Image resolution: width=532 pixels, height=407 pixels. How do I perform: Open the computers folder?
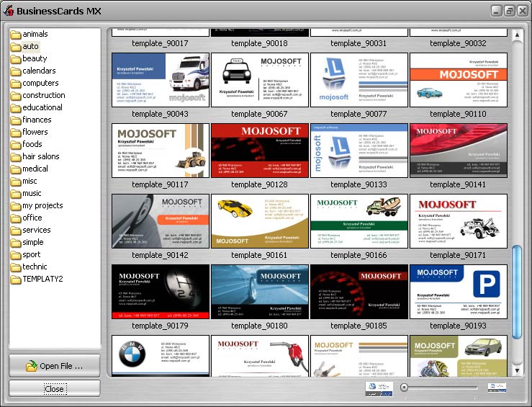pyautogui.click(x=35, y=83)
